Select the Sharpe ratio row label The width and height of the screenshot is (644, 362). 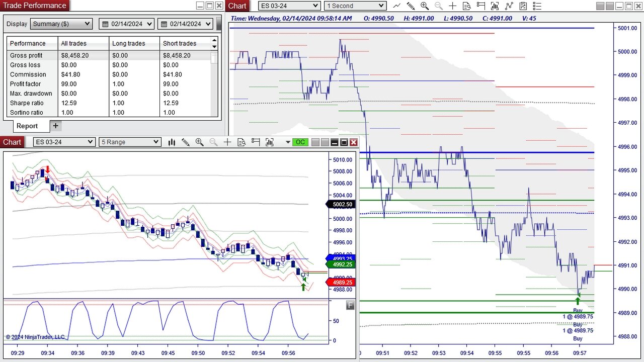coord(27,103)
